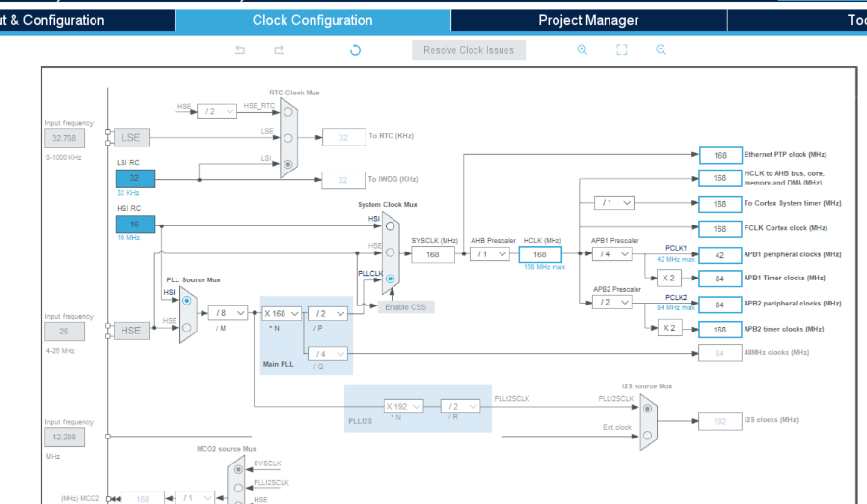Screen dimensions: 867x504
Task: Open the Project Manager tab
Action: click(x=588, y=20)
